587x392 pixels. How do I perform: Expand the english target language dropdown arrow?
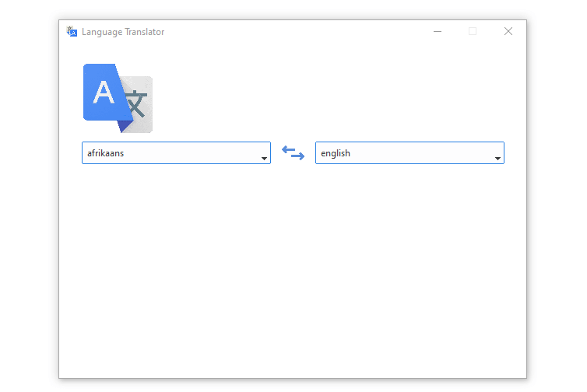pyautogui.click(x=497, y=159)
